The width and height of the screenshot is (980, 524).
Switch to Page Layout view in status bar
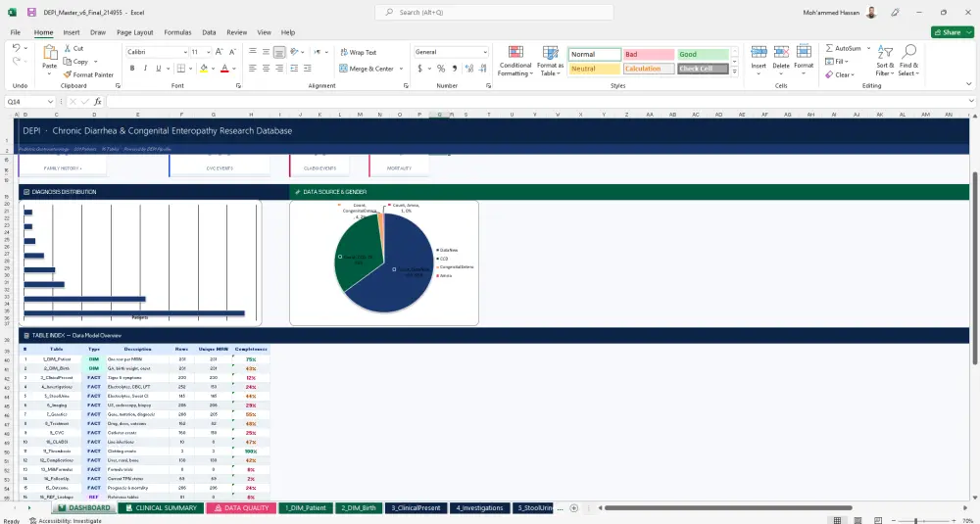(857, 520)
